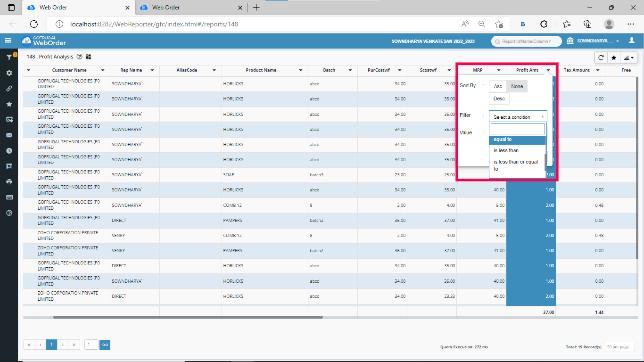Set Sort By to None

pos(517,86)
